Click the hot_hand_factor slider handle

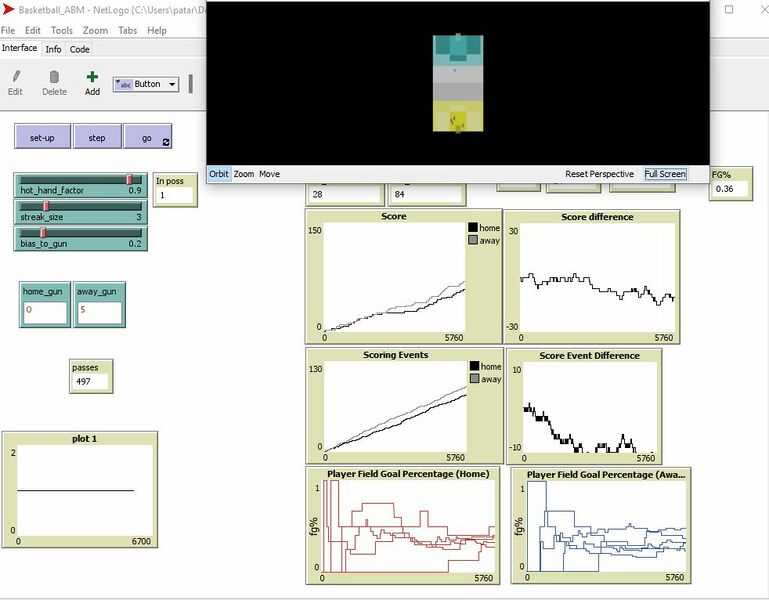coord(129,179)
